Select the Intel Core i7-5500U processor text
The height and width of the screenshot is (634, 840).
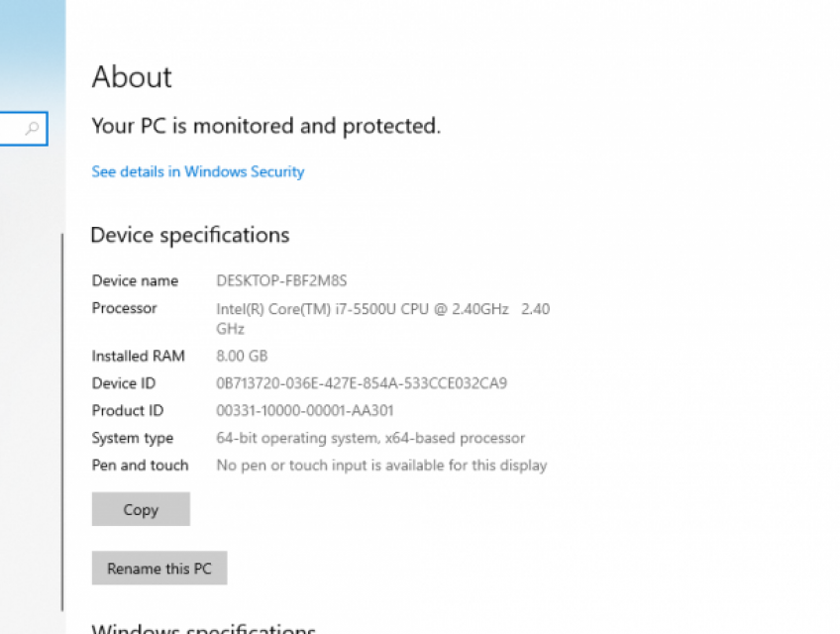381,308
